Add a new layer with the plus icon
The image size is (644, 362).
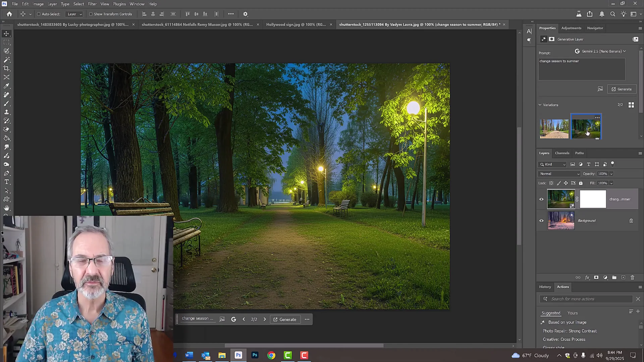[623, 278]
